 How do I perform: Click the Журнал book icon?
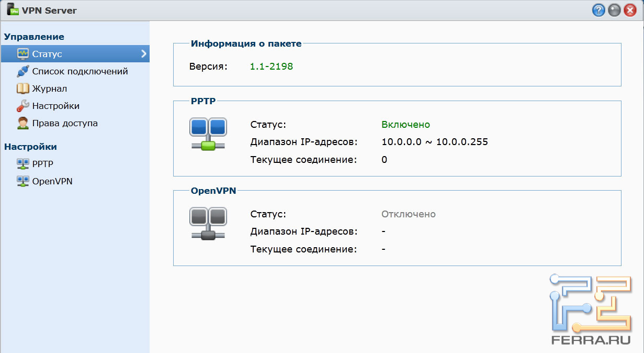point(23,89)
